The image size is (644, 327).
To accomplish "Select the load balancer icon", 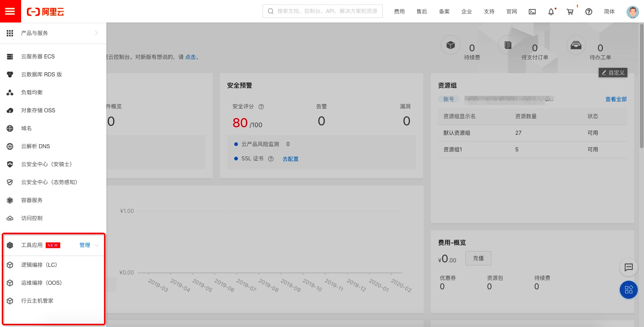I will [x=10, y=93].
